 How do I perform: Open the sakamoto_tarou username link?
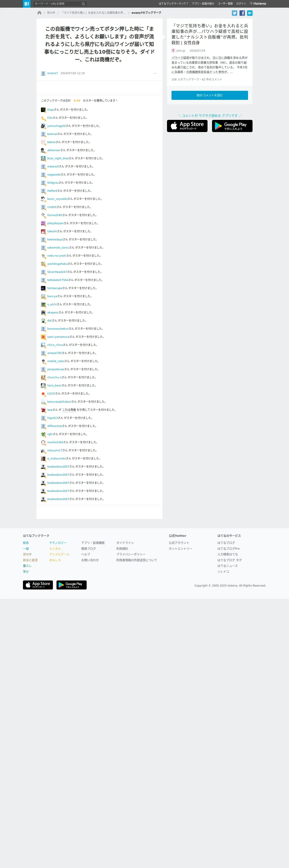point(58,248)
